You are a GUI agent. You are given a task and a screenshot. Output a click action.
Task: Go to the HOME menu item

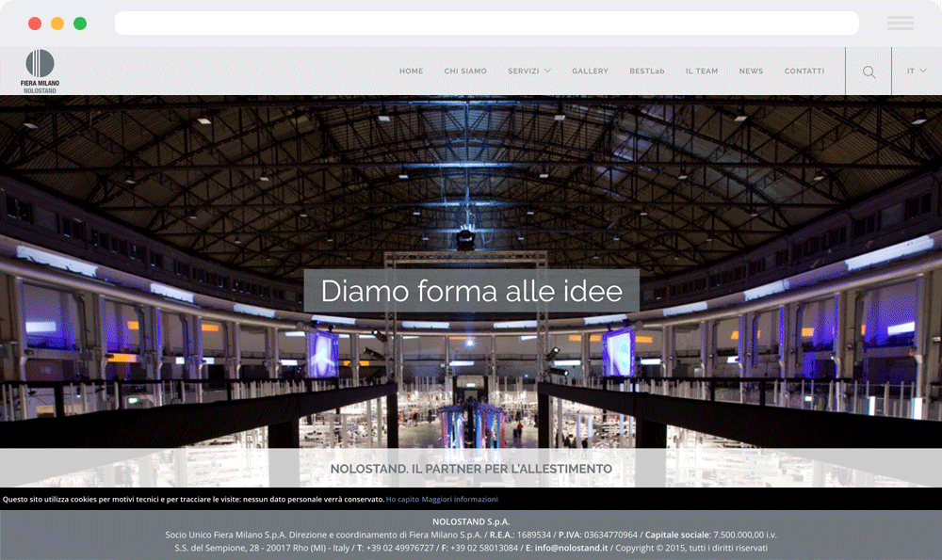(411, 72)
